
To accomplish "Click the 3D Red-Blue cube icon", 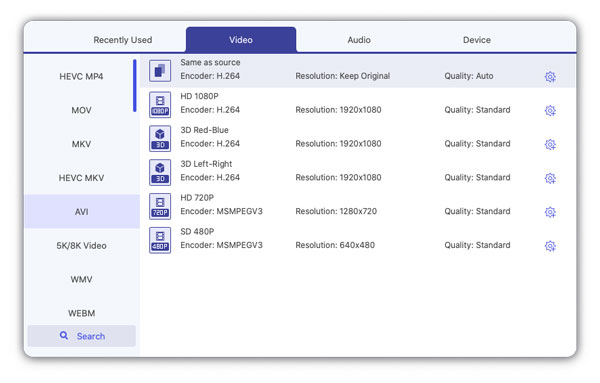I will (x=160, y=139).
